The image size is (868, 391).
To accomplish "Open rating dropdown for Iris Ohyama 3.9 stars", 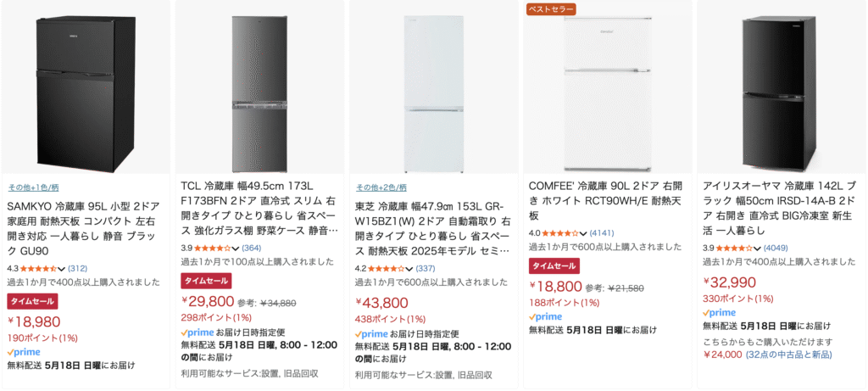I will pyautogui.click(x=756, y=249).
